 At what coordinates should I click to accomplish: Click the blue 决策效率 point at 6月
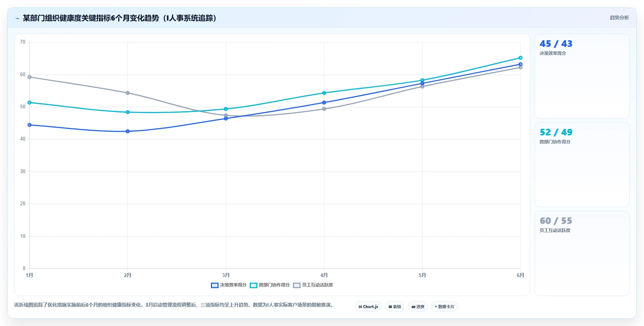pos(520,64)
